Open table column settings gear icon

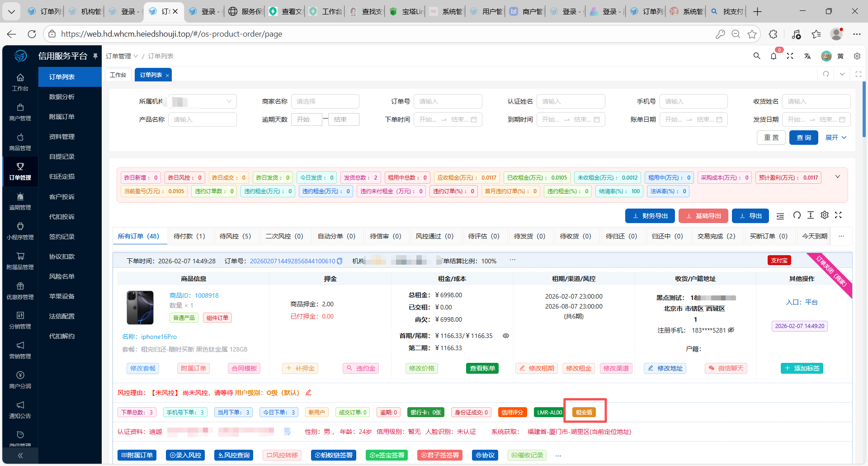825,215
